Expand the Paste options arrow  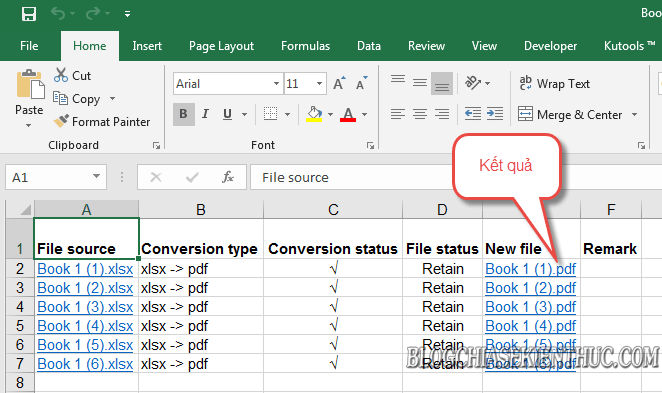[29, 125]
